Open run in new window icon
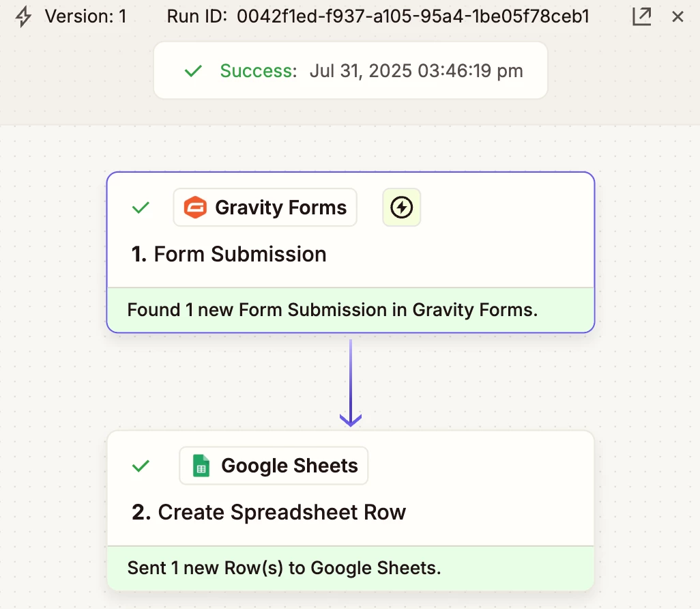Screen dimensions: 700x609 pos(641,17)
